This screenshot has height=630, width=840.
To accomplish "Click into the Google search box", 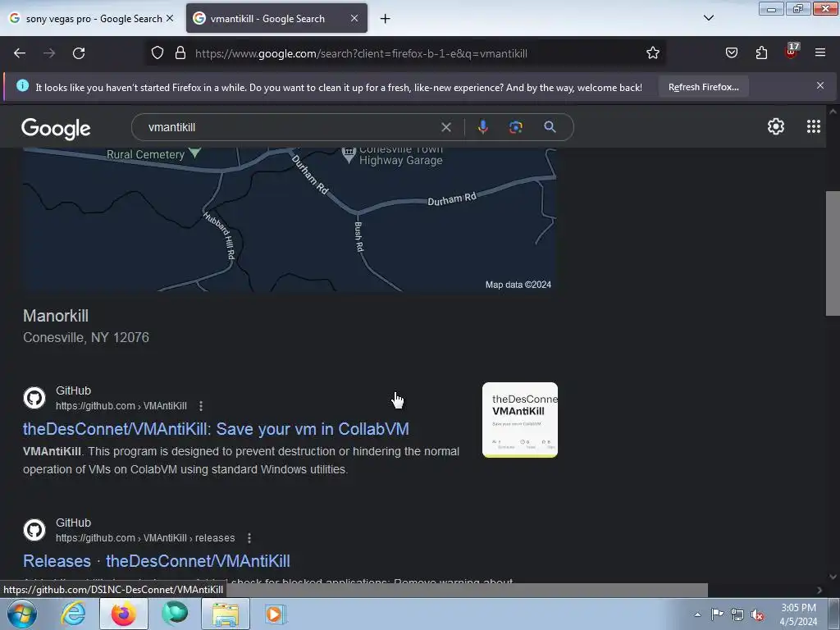I will click(290, 127).
